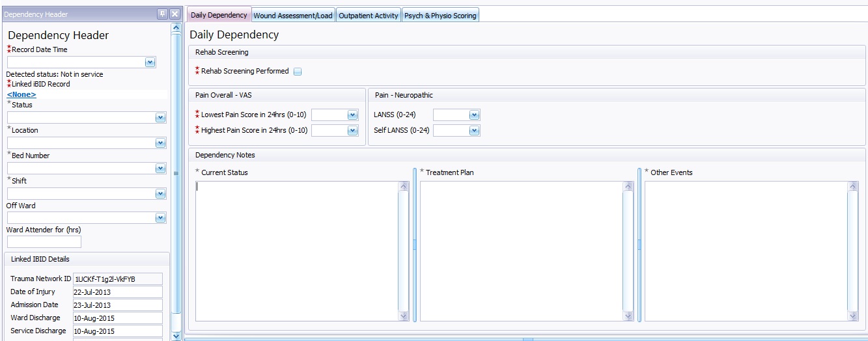This screenshot has height=341, width=868.
Task: Open Highest Pain Score dropdown
Action: pos(352,131)
